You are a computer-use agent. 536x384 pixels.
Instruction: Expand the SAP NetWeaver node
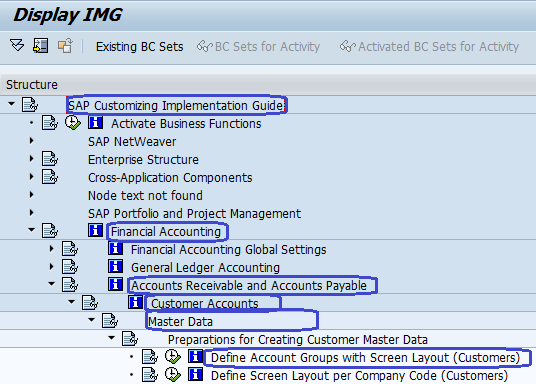[x=31, y=141]
